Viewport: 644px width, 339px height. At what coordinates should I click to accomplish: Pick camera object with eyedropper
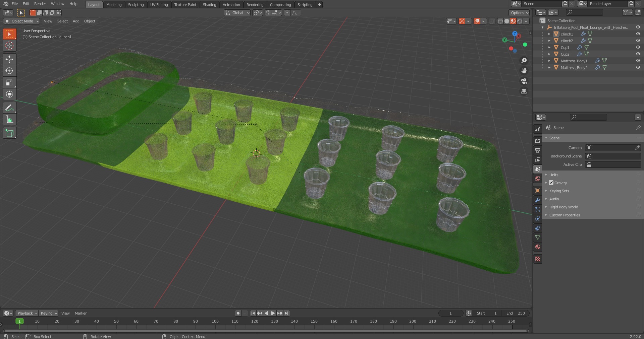click(x=637, y=148)
